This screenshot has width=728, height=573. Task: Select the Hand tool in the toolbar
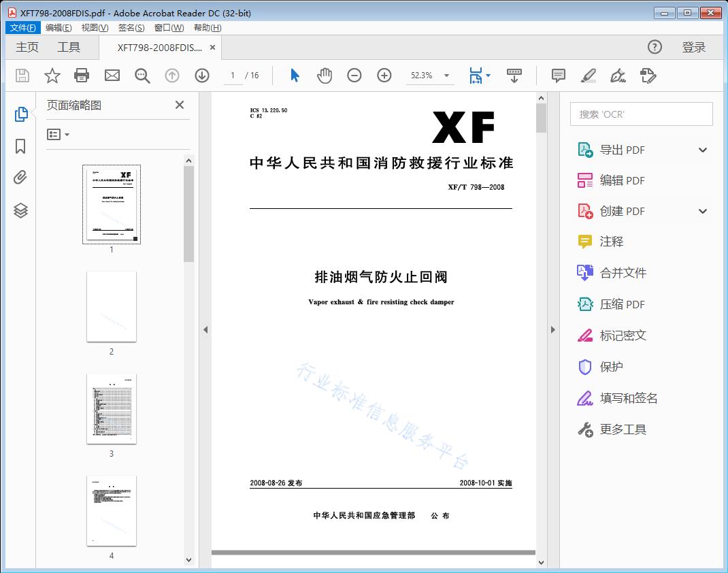click(325, 76)
